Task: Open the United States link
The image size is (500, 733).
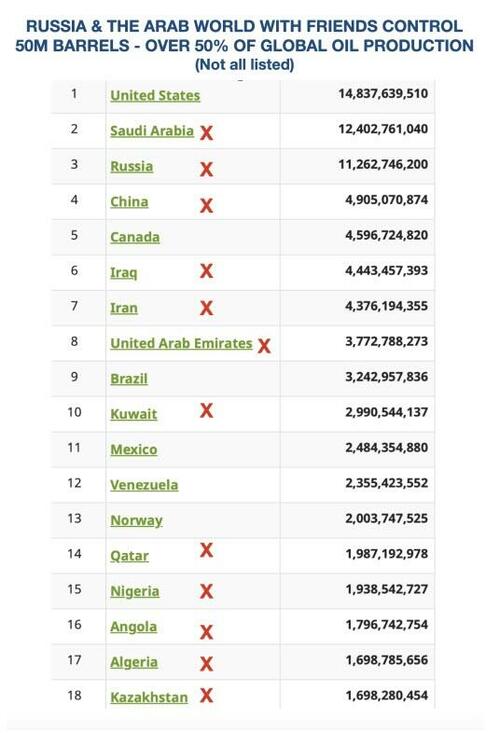Action: click(x=155, y=96)
